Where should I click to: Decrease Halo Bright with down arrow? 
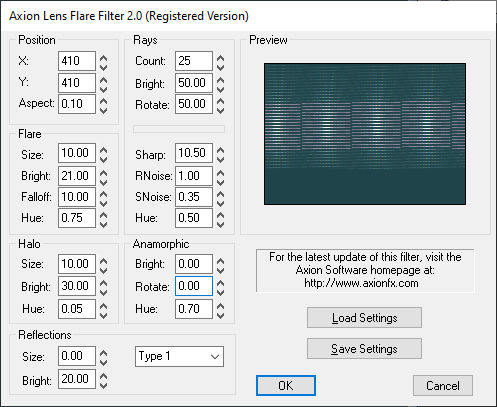(x=104, y=292)
